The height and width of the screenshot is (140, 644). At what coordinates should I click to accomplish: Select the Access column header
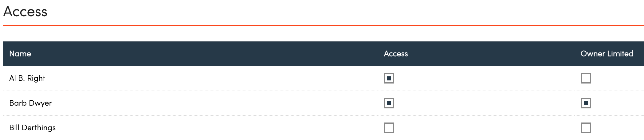click(x=396, y=54)
